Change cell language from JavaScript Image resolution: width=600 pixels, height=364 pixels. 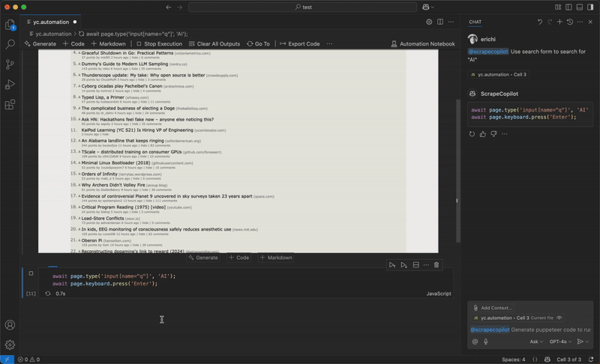click(439, 294)
